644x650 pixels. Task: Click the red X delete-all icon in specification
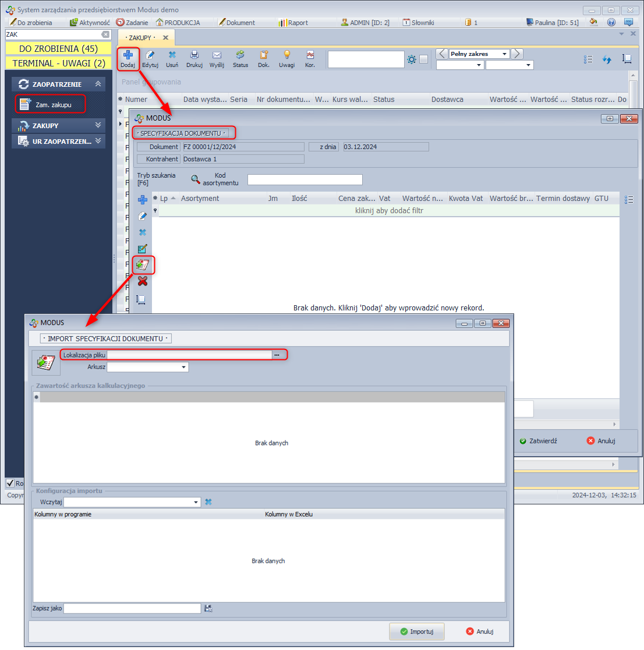point(143,281)
